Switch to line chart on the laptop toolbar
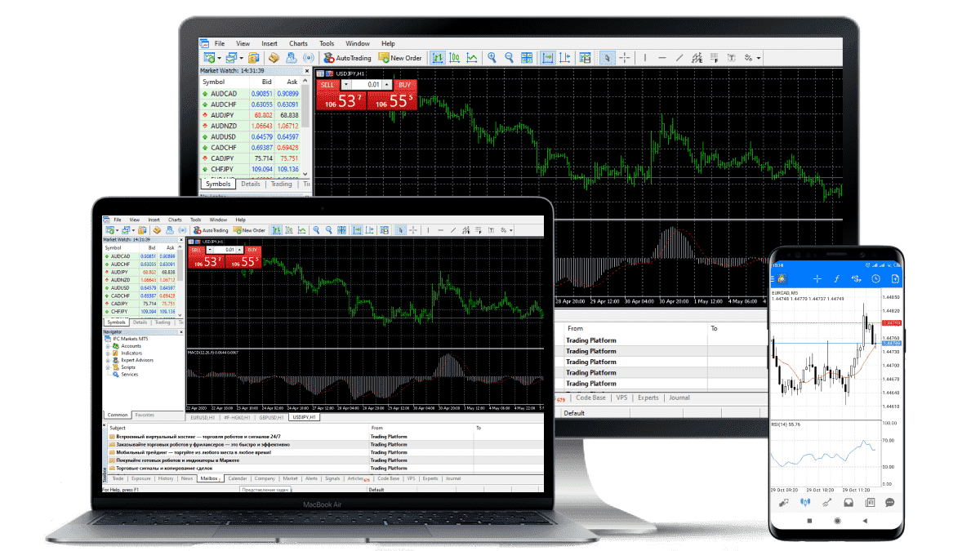980x551 pixels. click(x=301, y=230)
